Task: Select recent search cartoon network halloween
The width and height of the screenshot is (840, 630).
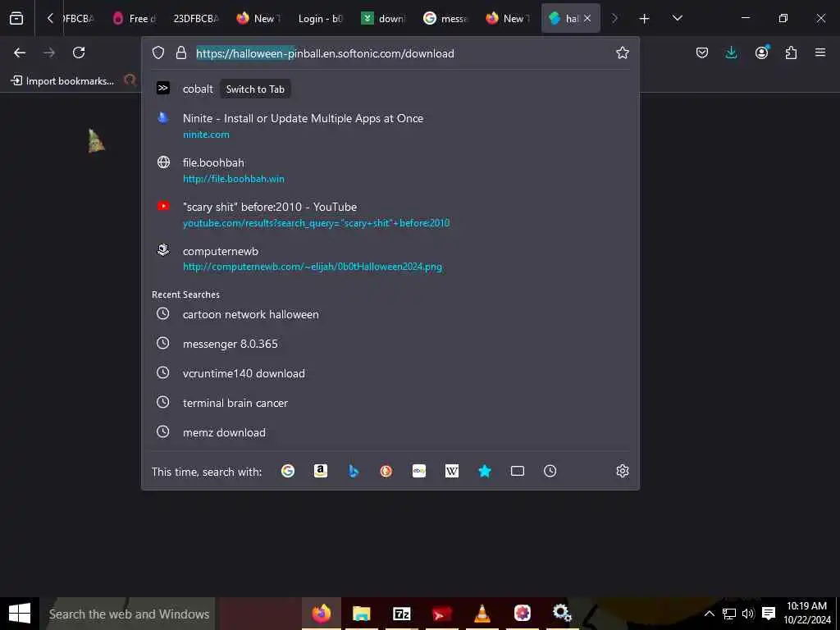Action: [390, 314]
